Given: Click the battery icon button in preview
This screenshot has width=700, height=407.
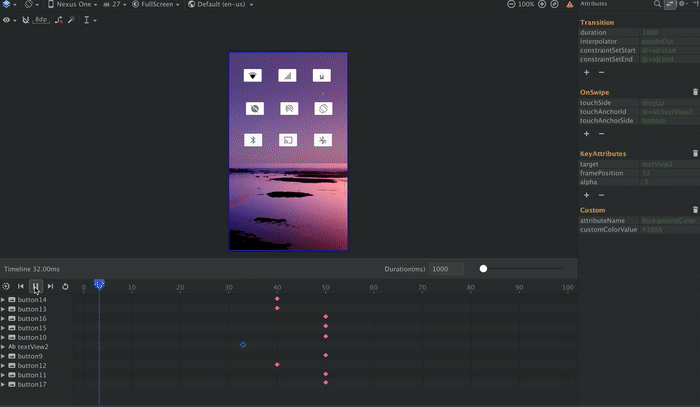Looking at the screenshot, I should pos(322,75).
